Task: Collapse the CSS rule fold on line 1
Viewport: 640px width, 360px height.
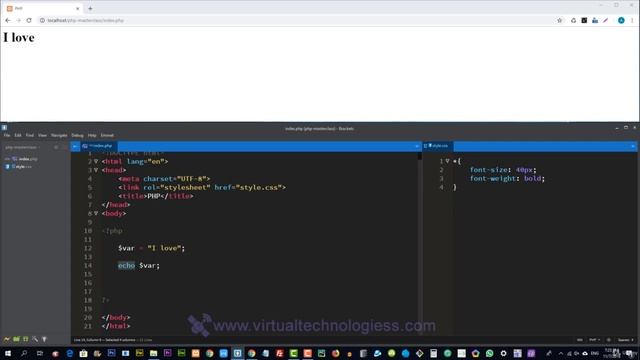Action: coord(447,161)
